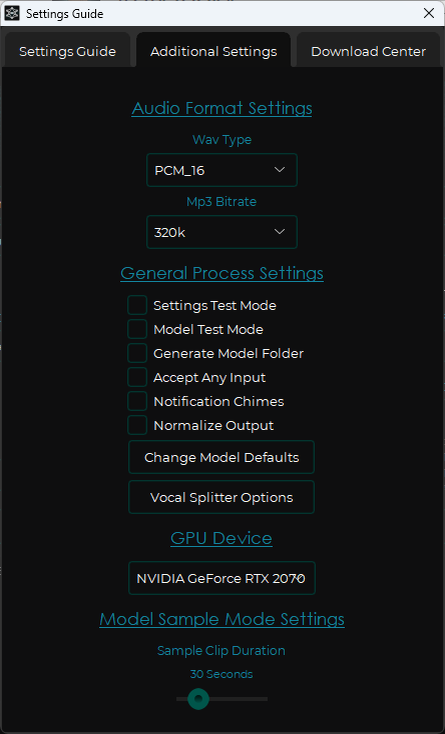Open the Download Center tab

point(368,51)
